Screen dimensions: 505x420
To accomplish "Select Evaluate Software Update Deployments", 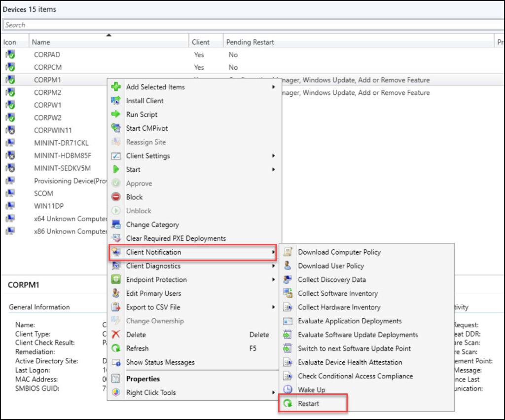I will coord(367,335).
